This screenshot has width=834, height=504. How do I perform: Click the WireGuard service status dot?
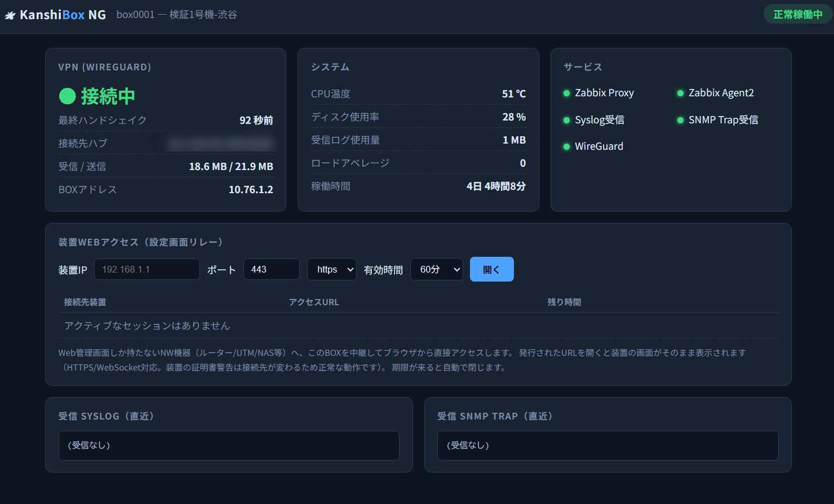tap(567, 147)
